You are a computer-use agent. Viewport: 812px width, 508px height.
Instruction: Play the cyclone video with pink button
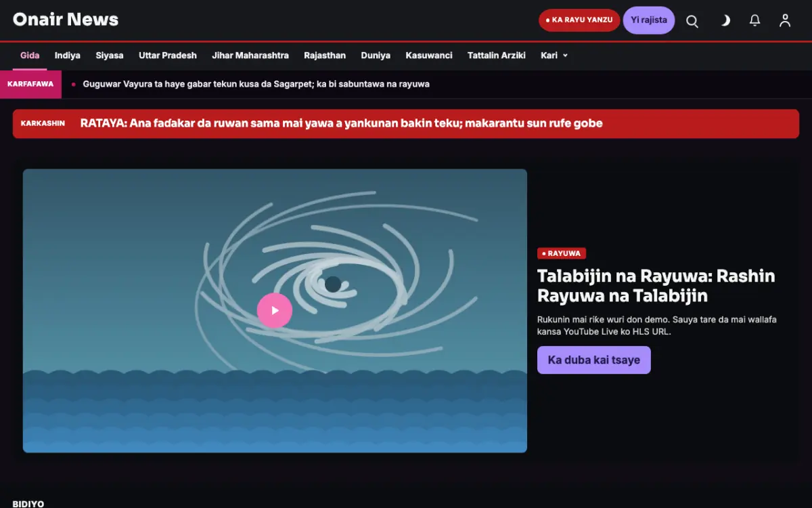click(x=275, y=311)
